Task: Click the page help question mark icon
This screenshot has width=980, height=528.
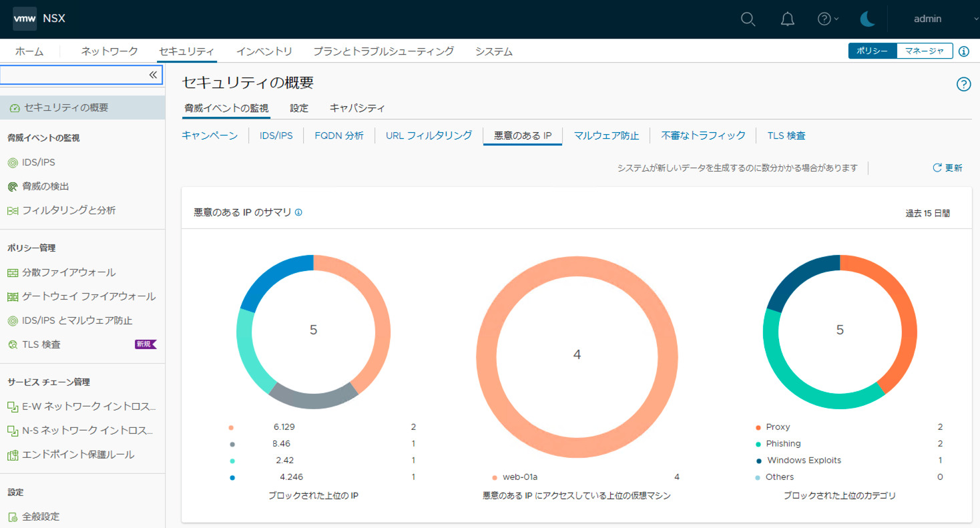Action: click(963, 84)
